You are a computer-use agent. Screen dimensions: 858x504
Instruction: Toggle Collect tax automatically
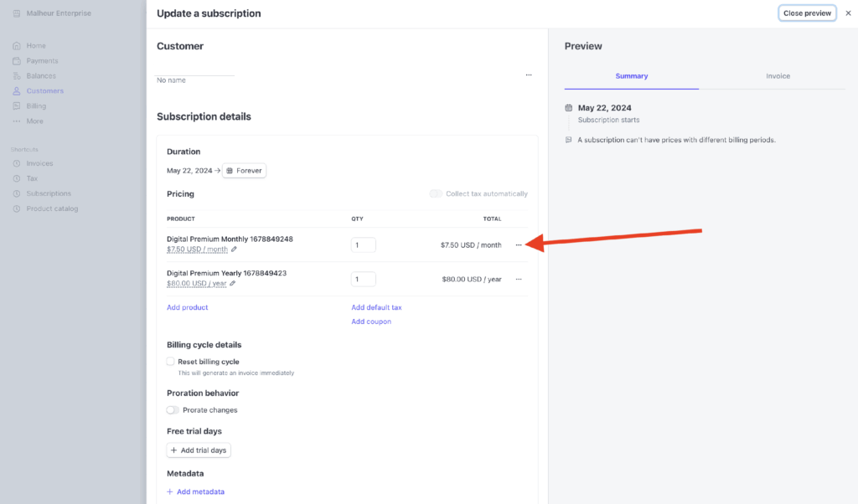[436, 194]
